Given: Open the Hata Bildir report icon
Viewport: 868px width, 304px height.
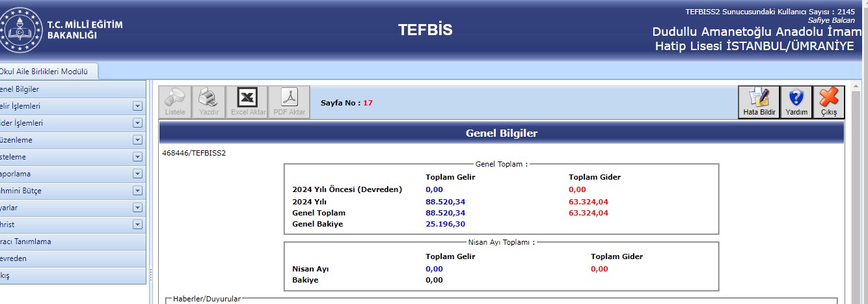Looking at the screenshot, I should [x=759, y=102].
